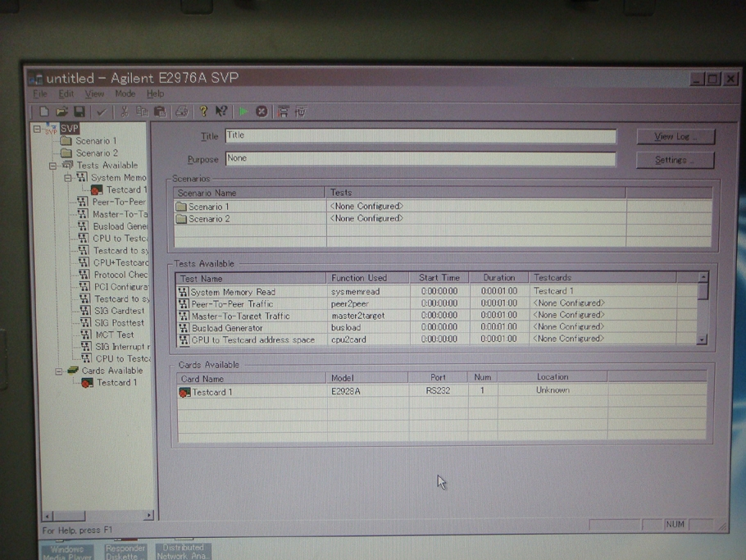Click the checkmark toolbar icon
The image size is (746, 560).
[102, 112]
